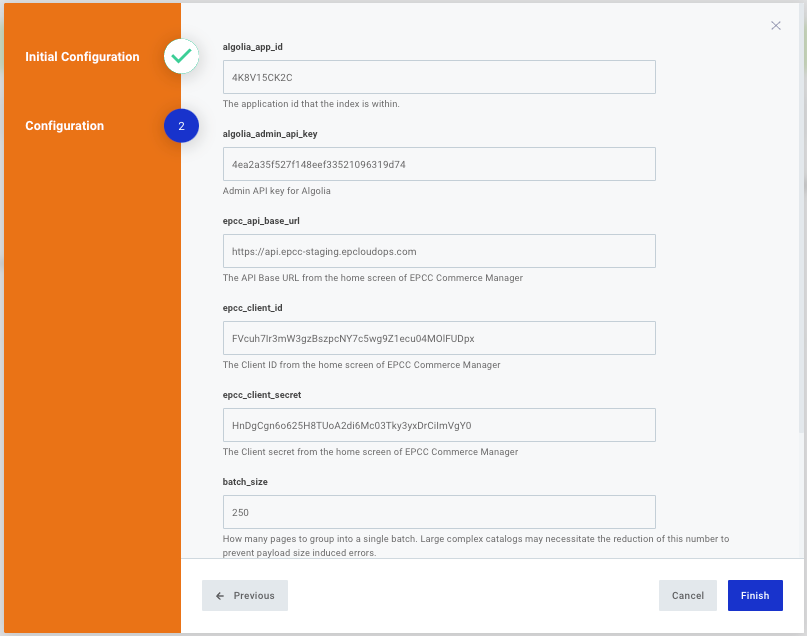Click the green checkmark beside Initial Configuration
Image resolution: width=807 pixels, height=636 pixels.
[x=181, y=57]
